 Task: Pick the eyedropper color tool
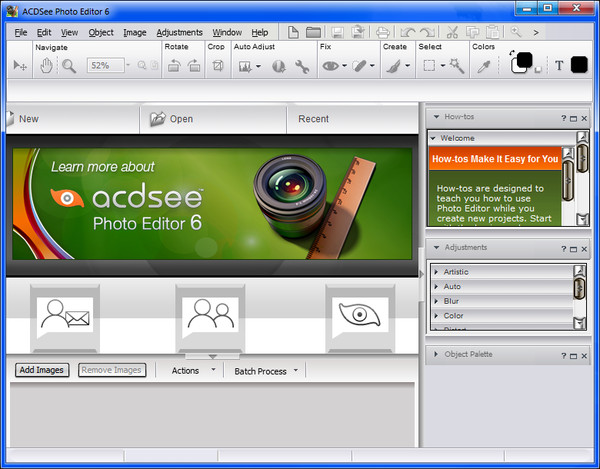(x=482, y=66)
